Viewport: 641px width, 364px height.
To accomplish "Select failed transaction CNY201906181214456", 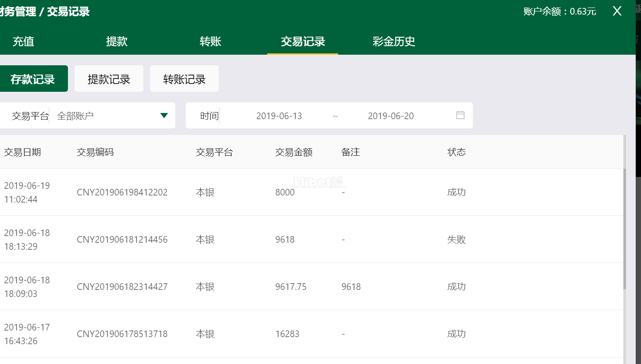I will click(122, 240).
